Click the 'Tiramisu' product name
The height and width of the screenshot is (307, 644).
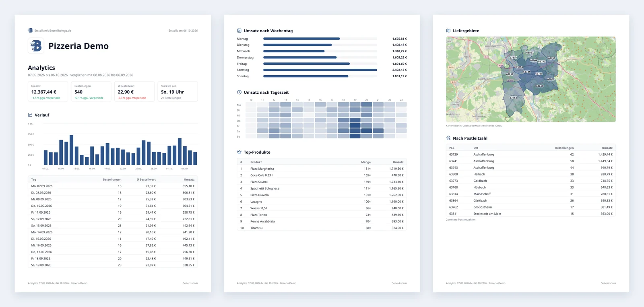[x=256, y=228]
